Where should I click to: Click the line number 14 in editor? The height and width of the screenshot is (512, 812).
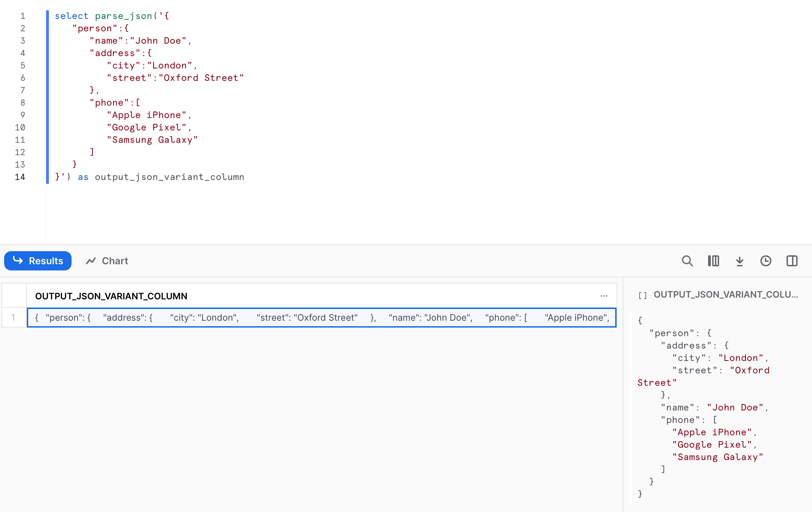(x=22, y=177)
